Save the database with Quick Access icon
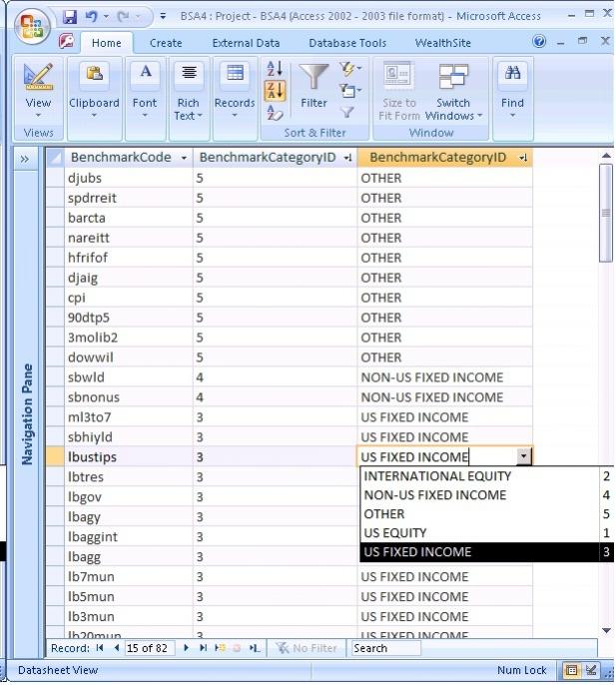Image resolution: width=616 pixels, height=685 pixels. click(x=70, y=17)
